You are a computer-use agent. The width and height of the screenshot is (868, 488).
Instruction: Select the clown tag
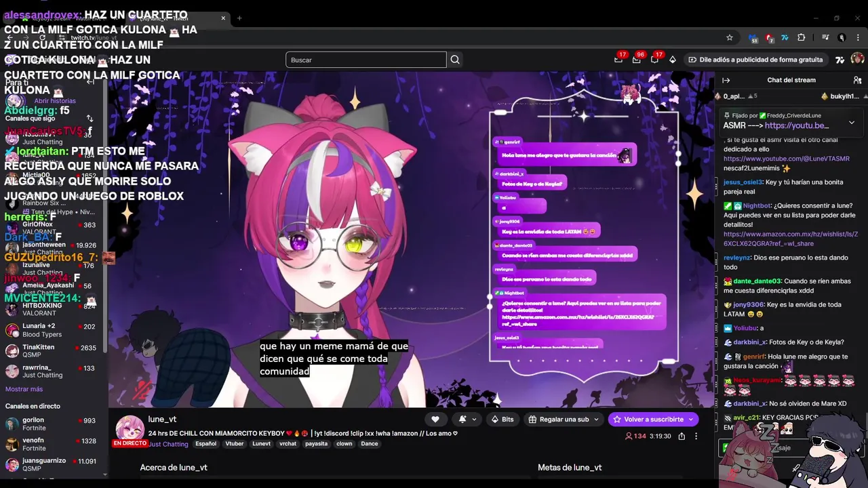coord(344,444)
